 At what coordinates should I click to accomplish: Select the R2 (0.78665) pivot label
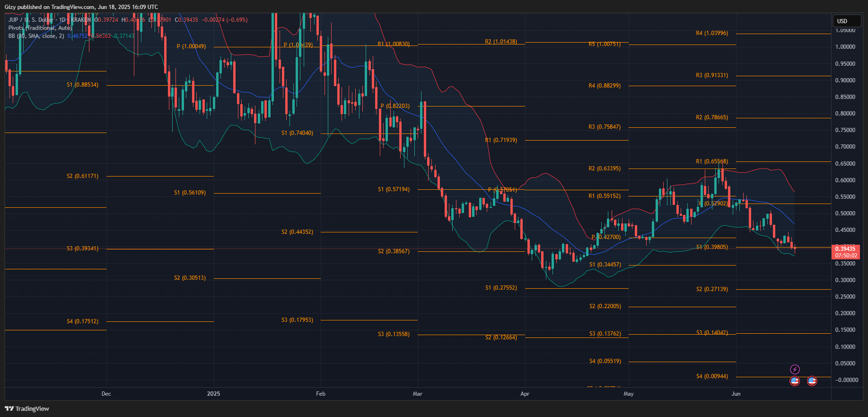point(711,117)
